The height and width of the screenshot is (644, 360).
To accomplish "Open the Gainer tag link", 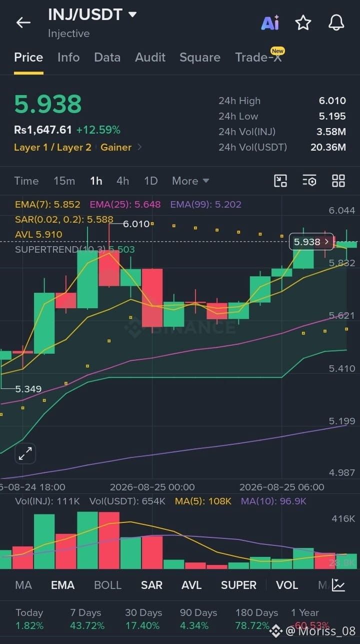I will (x=116, y=147).
